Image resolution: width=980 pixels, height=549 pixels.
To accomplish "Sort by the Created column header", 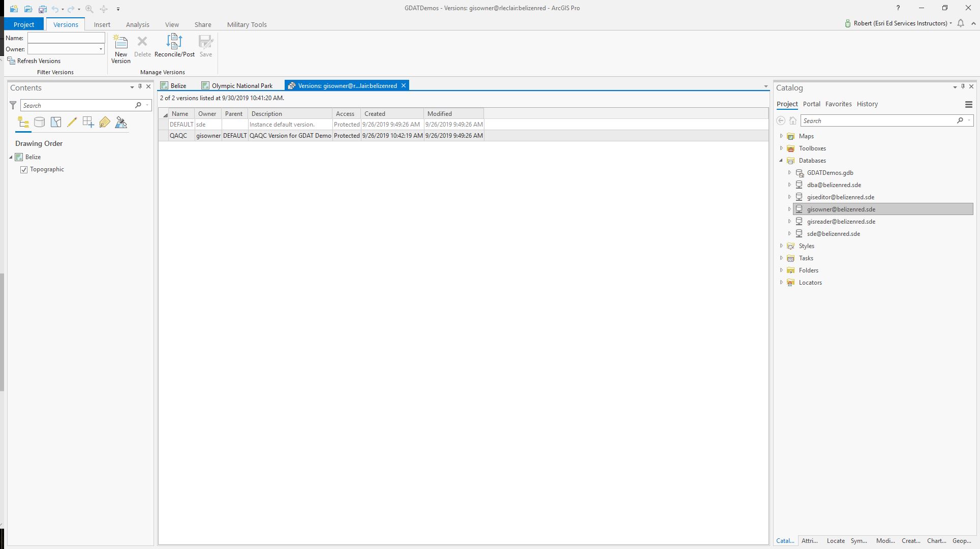I will pos(392,114).
